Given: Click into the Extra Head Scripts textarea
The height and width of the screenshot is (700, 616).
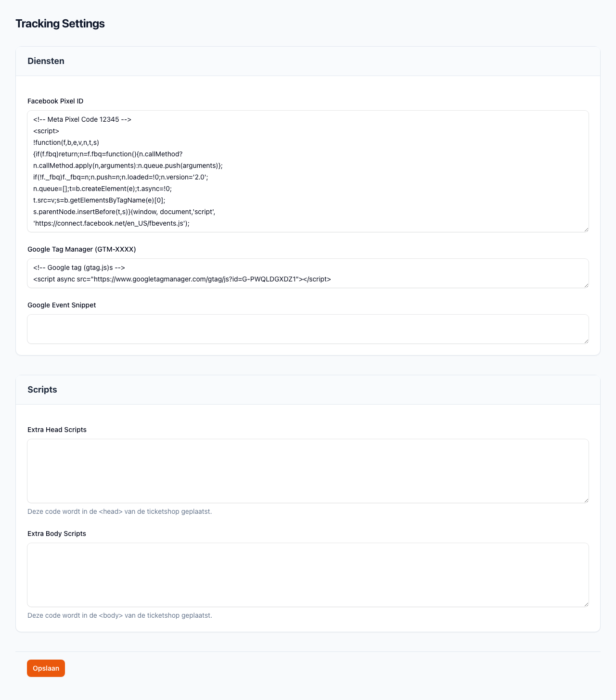Looking at the screenshot, I should tap(308, 471).
